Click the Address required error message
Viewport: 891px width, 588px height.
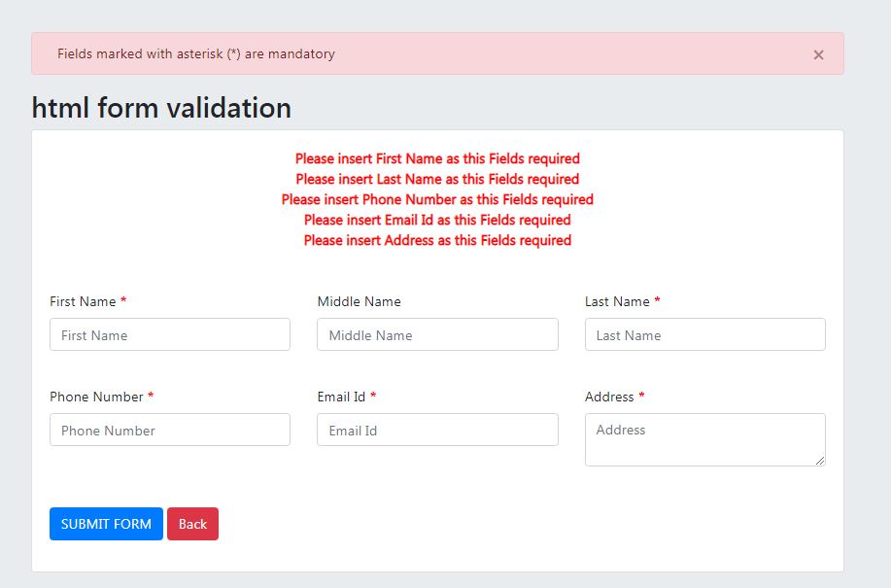437,240
